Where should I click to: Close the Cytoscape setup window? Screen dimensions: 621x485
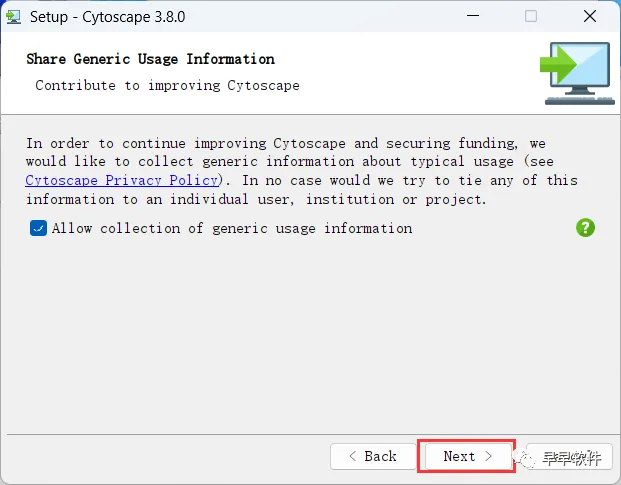pos(590,16)
